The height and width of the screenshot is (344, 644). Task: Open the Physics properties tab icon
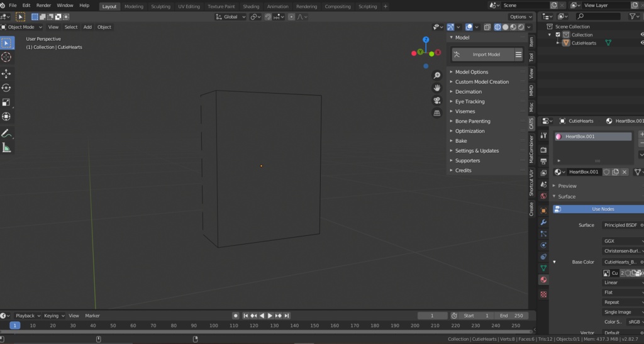point(543,245)
